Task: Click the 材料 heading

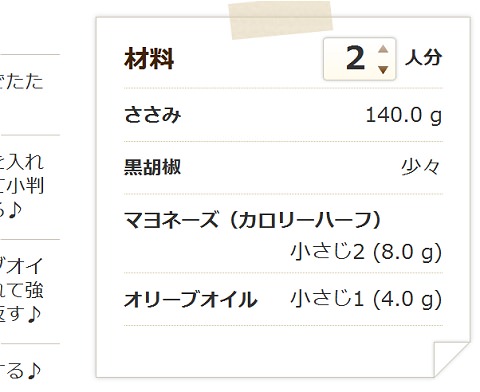Action: (149, 59)
